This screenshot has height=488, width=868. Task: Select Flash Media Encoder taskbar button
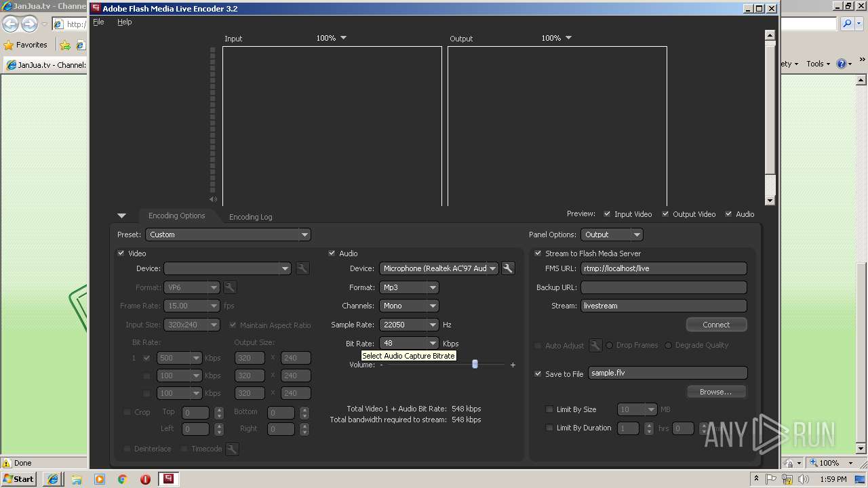(167, 479)
